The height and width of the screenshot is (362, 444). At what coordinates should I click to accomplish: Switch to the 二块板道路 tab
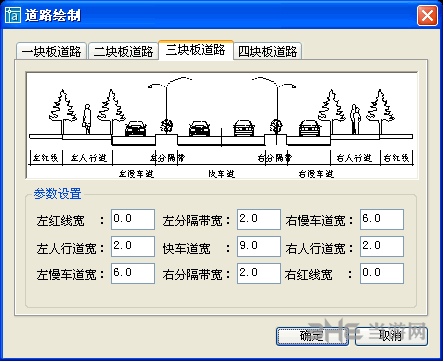(x=123, y=51)
